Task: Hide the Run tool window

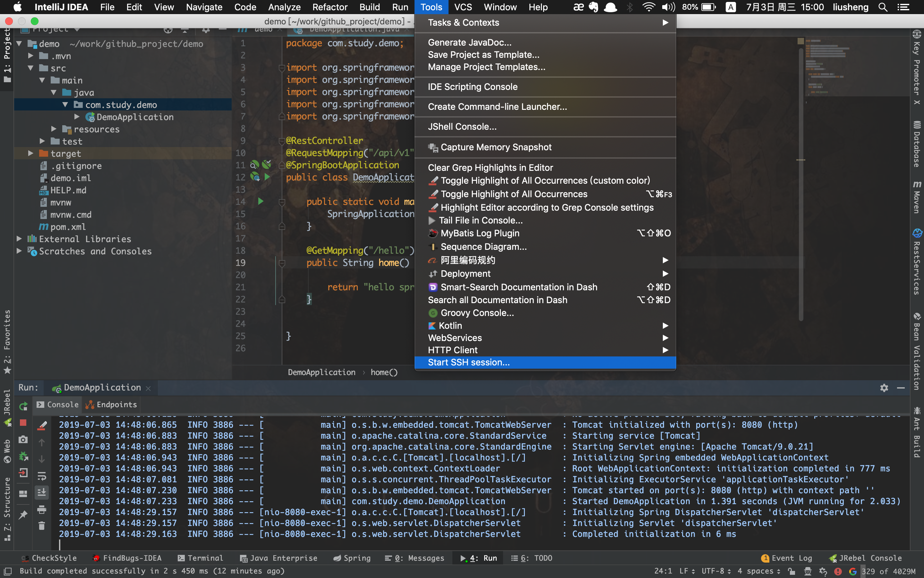Action: 901,388
